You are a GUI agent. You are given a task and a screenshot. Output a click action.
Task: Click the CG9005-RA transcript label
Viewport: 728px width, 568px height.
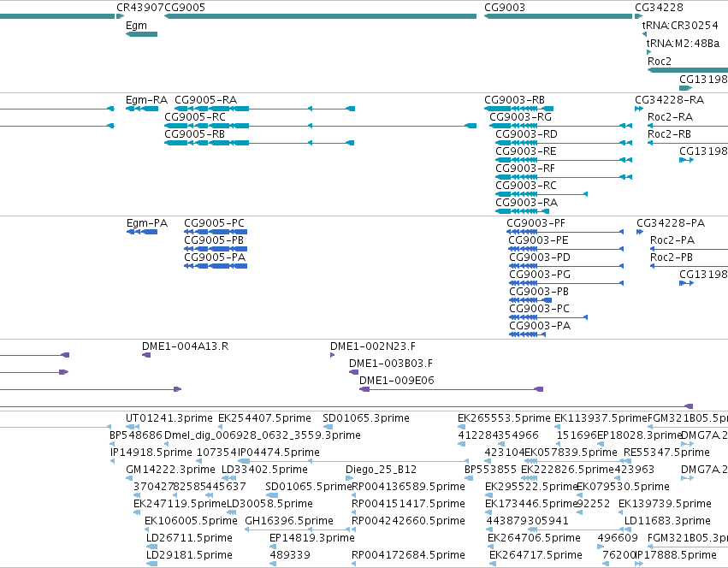(205, 100)
